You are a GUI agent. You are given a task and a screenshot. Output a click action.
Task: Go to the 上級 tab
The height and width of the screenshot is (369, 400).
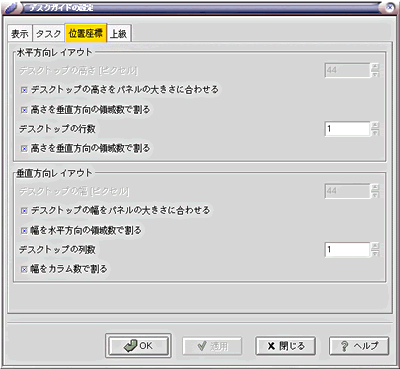coord(119,33)
